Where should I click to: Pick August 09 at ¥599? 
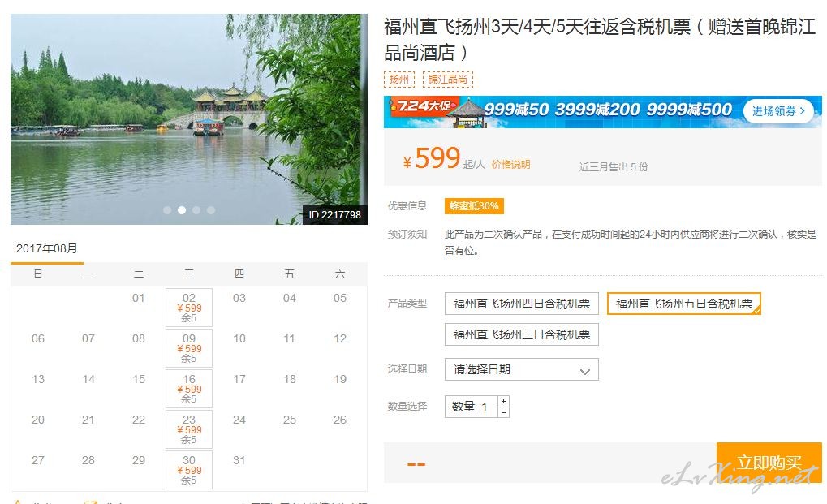coord(189,348)
